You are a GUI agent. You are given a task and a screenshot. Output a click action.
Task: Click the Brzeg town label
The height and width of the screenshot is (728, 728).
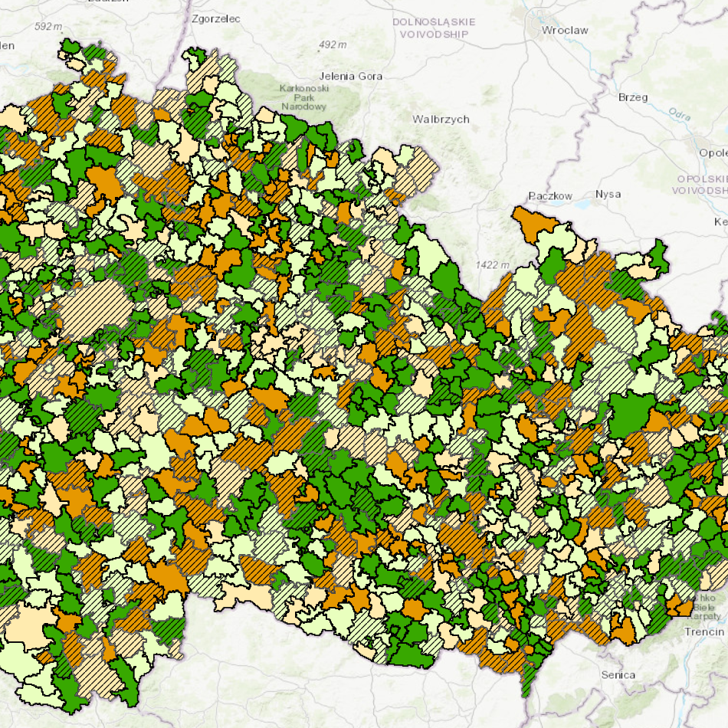point(633,97)
